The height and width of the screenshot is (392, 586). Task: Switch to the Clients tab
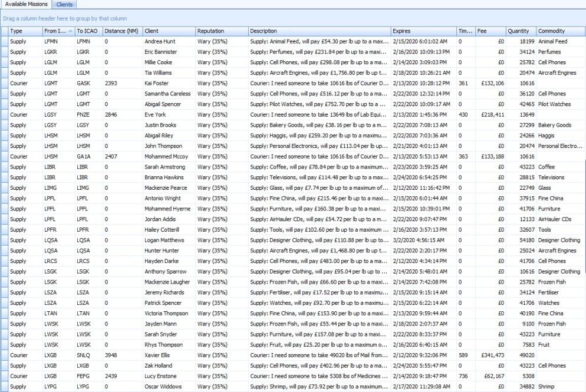pyautogui.click(x=64, y=5)
